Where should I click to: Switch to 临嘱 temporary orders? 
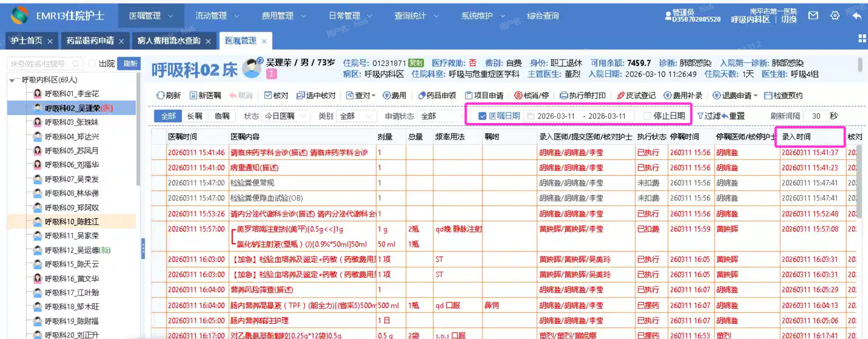coord(222,116)
